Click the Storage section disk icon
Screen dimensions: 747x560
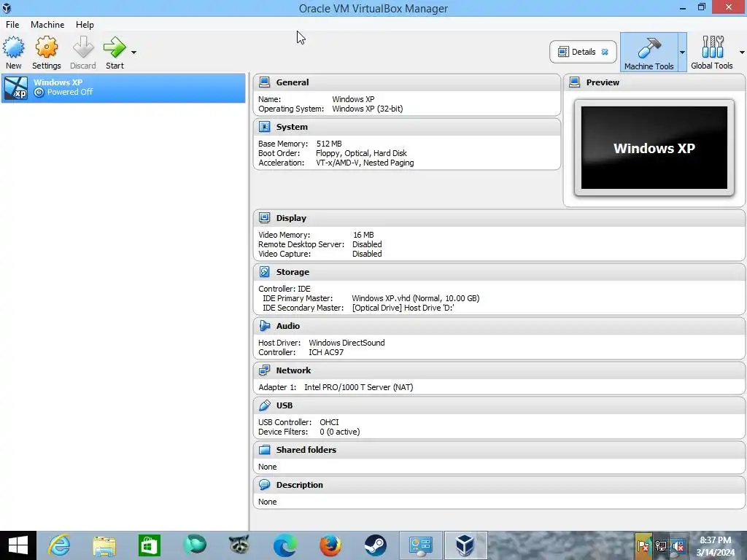tap(264, 271)
